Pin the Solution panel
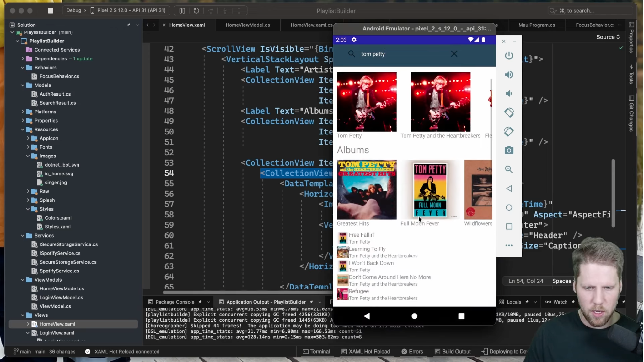 (129, 25)
